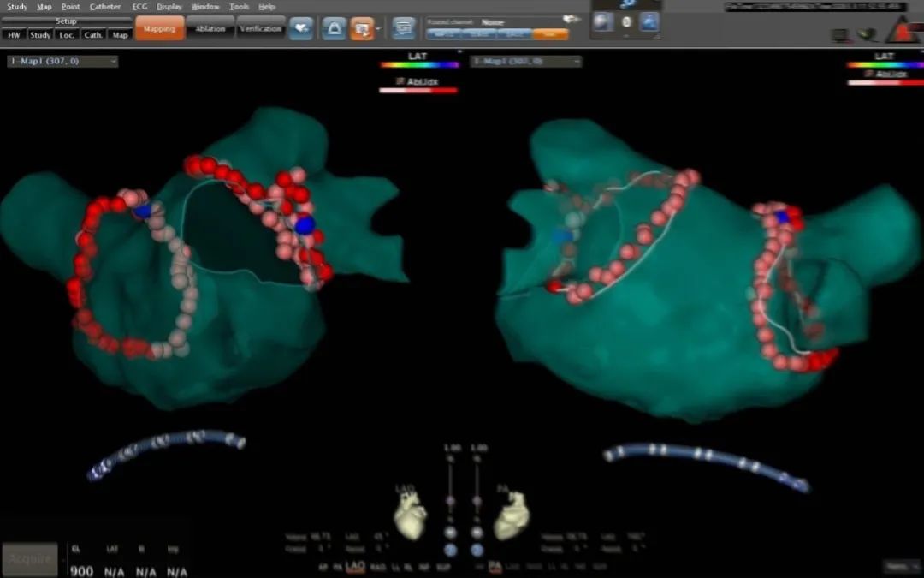Click the Verification phase button
Image resolution: width=924 pixels, height=578 pixels.
(261, 28)
